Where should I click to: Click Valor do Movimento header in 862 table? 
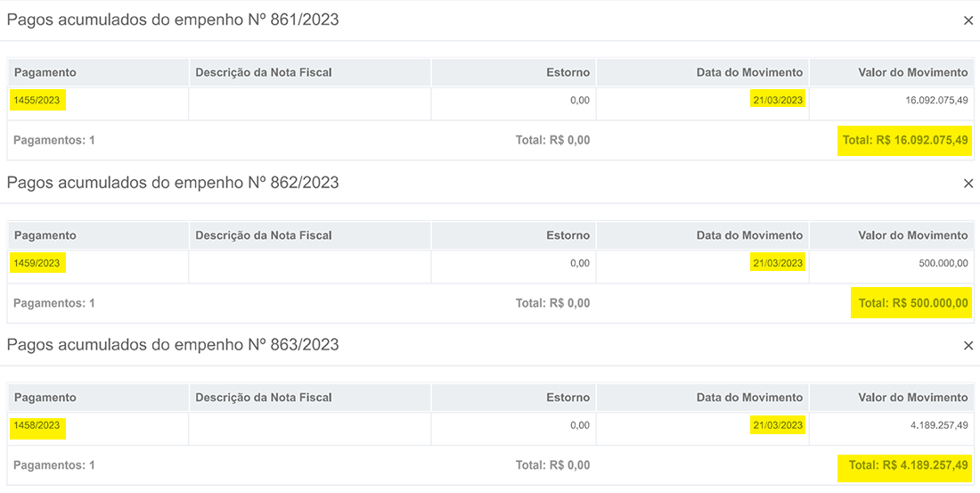click(x=912, y=235)
